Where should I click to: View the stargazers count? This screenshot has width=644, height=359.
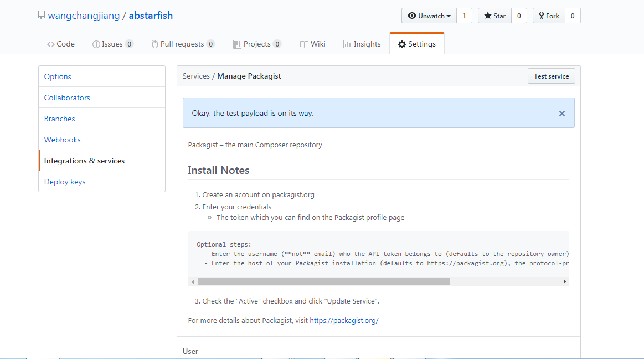(519, 16)
